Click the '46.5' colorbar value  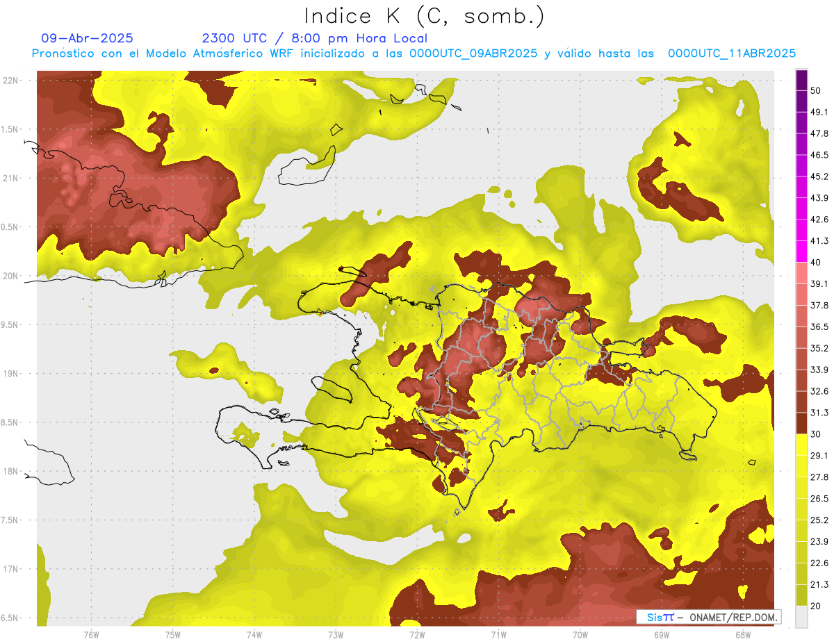(819, 155)
